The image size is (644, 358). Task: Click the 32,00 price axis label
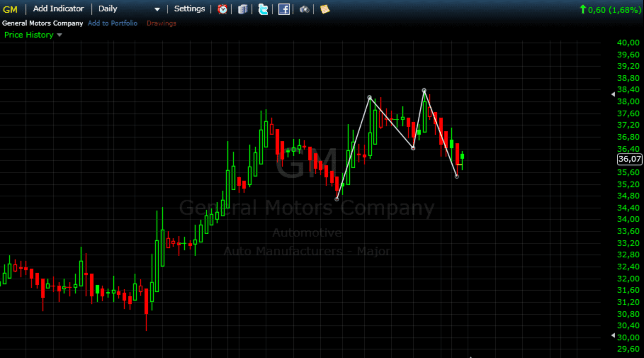pyautogui.click(x=628, y=278)
